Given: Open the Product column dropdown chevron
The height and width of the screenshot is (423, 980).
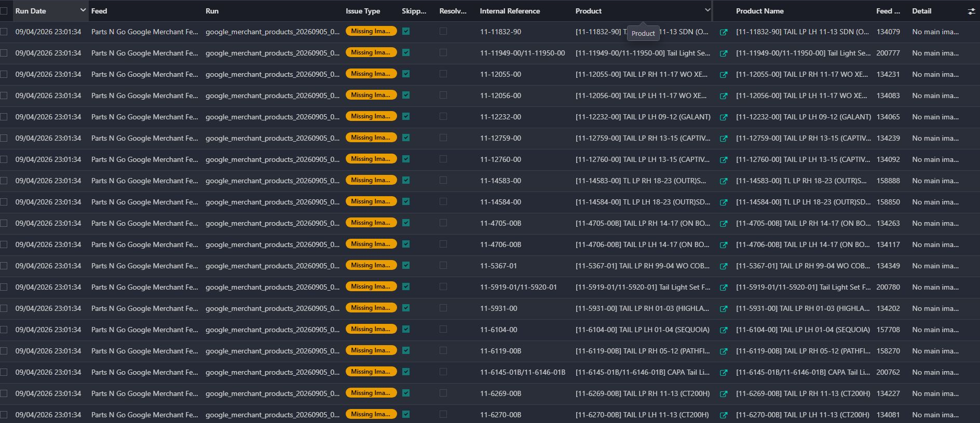Looking at the screenshot, I should coord(707,10).
